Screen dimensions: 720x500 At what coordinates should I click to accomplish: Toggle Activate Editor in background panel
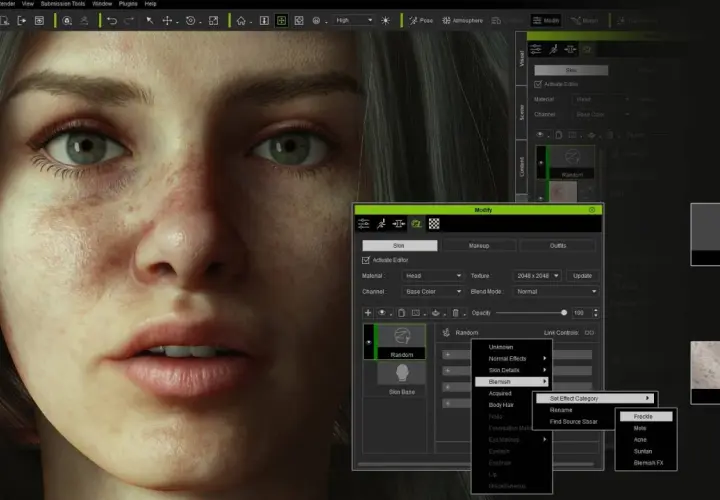click(538, 84)
